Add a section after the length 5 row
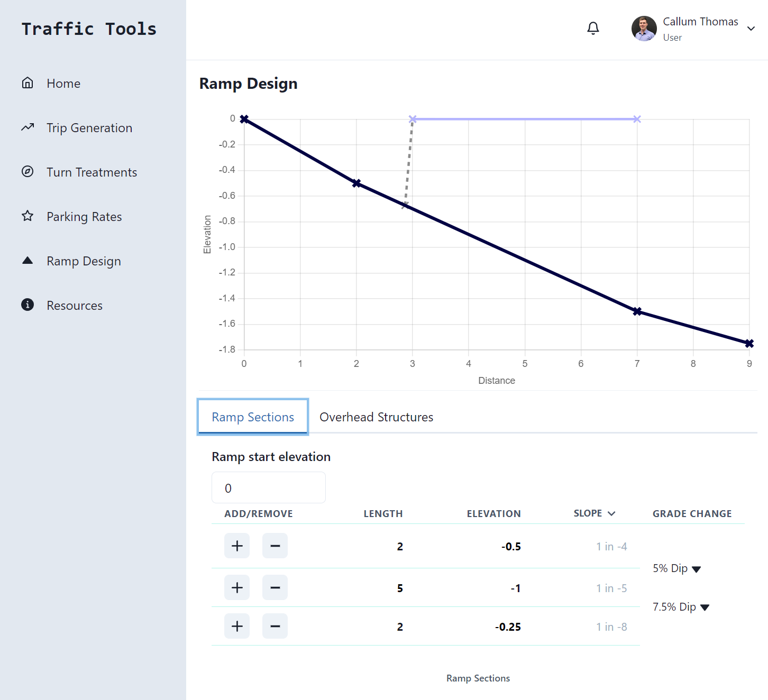Viewport: 768px width, 700px height. (x=237, y=587)
